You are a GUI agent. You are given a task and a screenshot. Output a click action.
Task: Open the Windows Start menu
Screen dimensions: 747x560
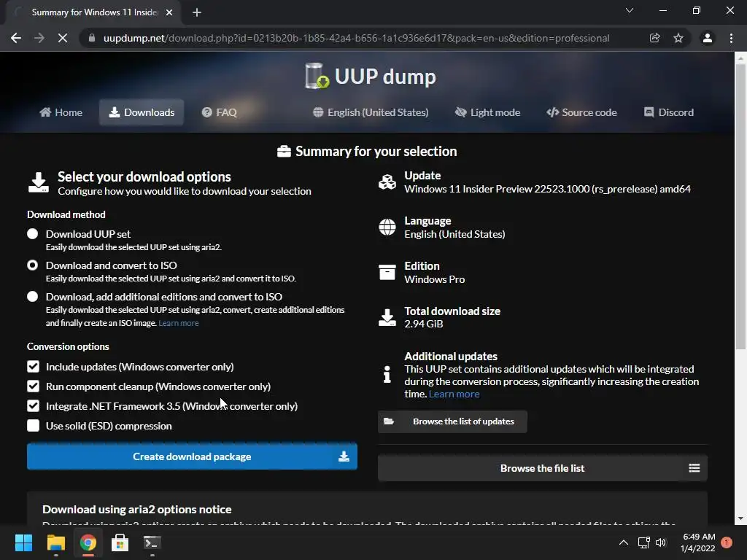coord(23,542)
